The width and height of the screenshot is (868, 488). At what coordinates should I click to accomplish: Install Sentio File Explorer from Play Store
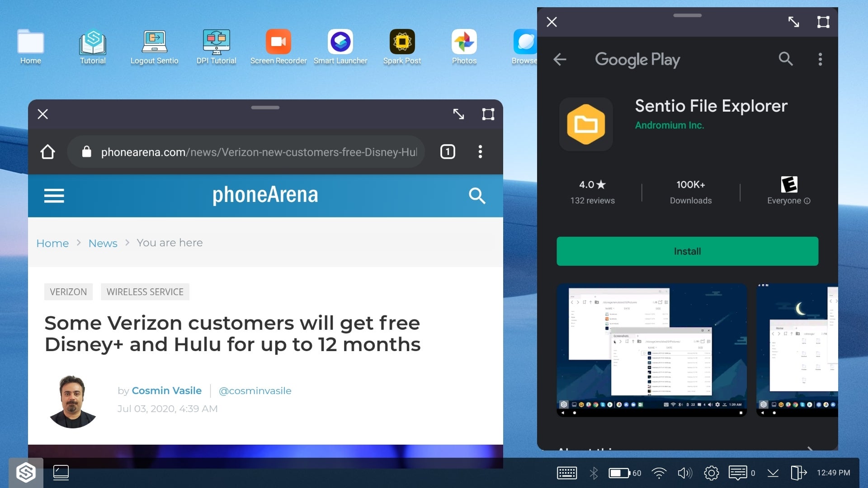[687, 251]
